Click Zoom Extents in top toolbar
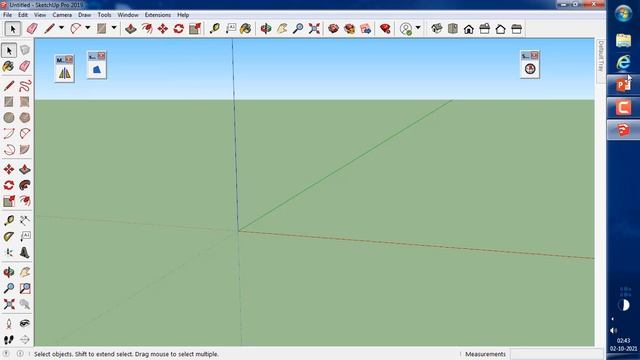The height and width of the screenshot is (360, 640). pos(314,29)
